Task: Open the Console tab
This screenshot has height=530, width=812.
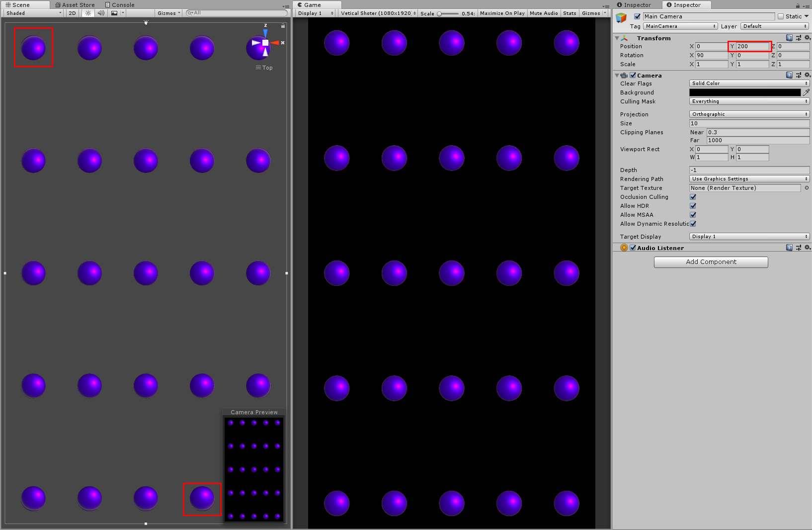Action: coord(120,5)
